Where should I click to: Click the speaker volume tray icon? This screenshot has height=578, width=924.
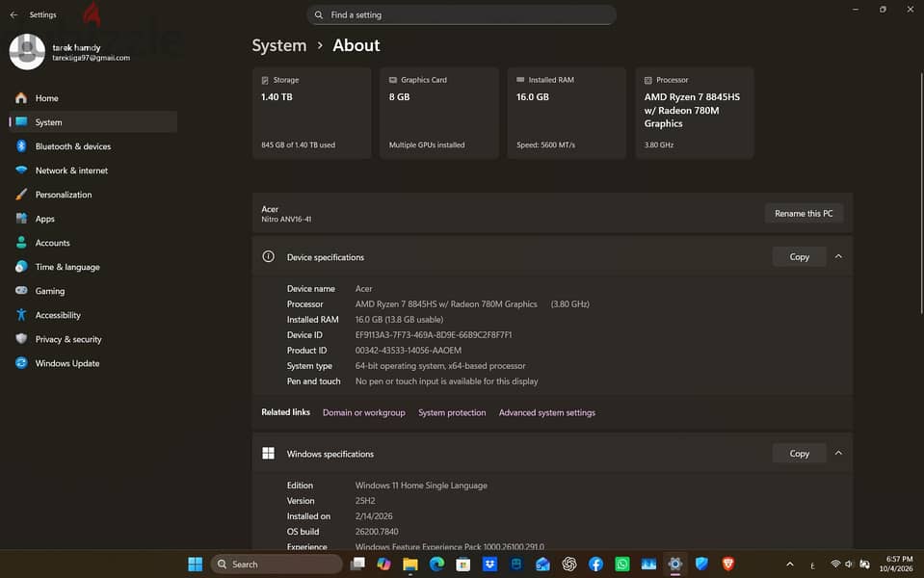coord(849,564)
